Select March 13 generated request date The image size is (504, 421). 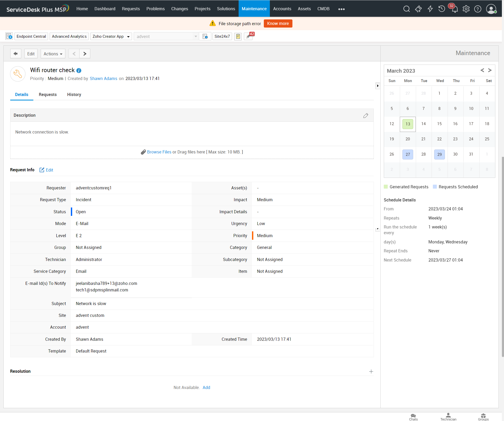click(408, 124)
